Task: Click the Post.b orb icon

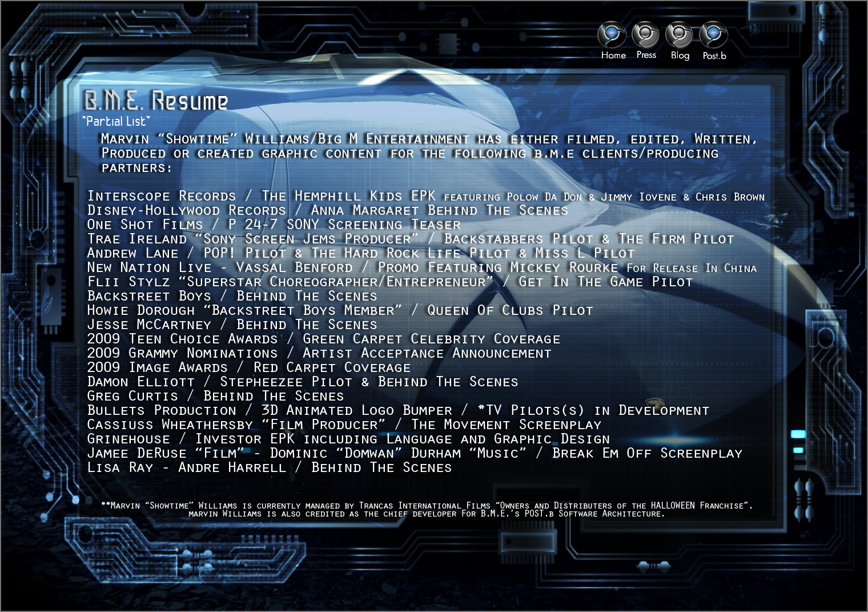Action: 714,35
